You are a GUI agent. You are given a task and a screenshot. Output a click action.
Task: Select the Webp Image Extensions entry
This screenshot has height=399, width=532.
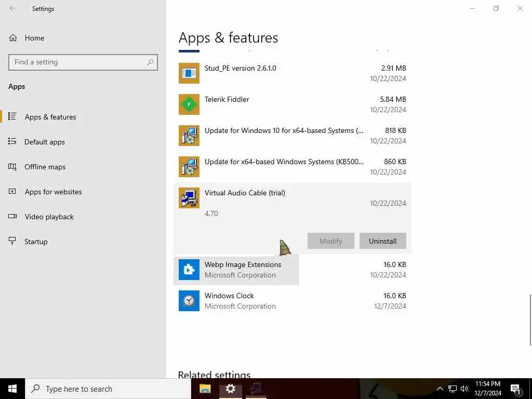click(292, 270)
